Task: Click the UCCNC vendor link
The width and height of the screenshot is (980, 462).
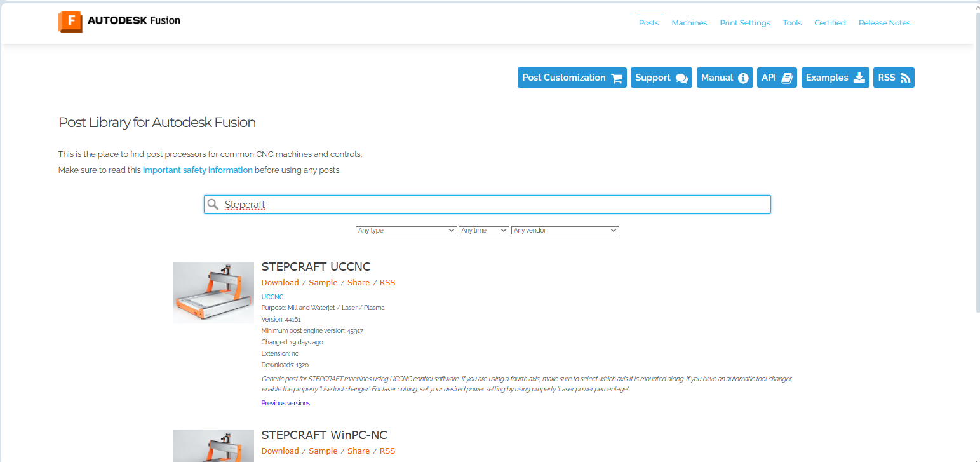Action: (272, 297)
